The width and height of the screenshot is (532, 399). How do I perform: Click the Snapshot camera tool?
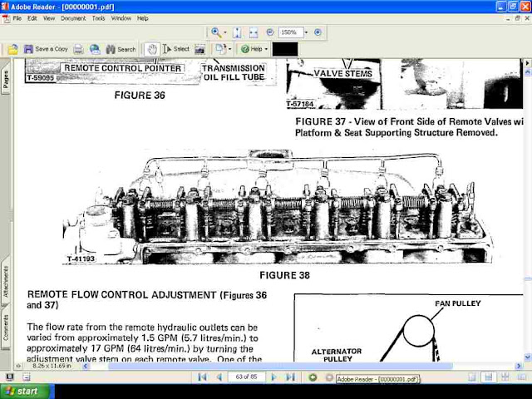click(199, 49)
